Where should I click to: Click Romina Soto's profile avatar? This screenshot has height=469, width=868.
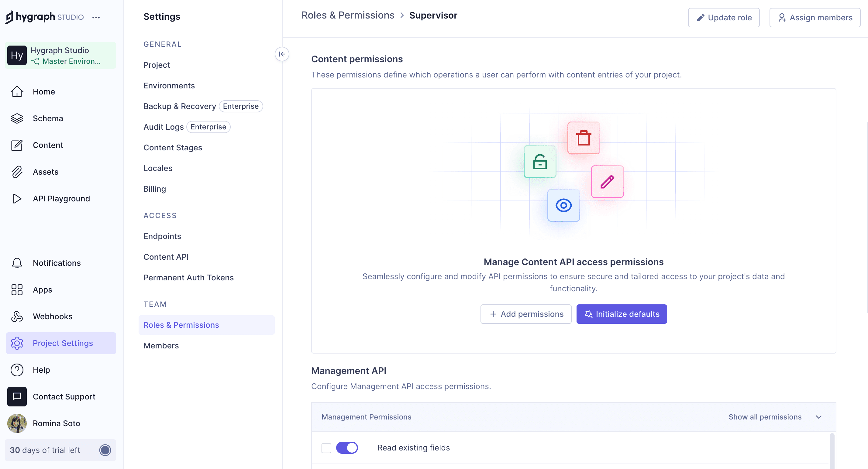(17, 423)
